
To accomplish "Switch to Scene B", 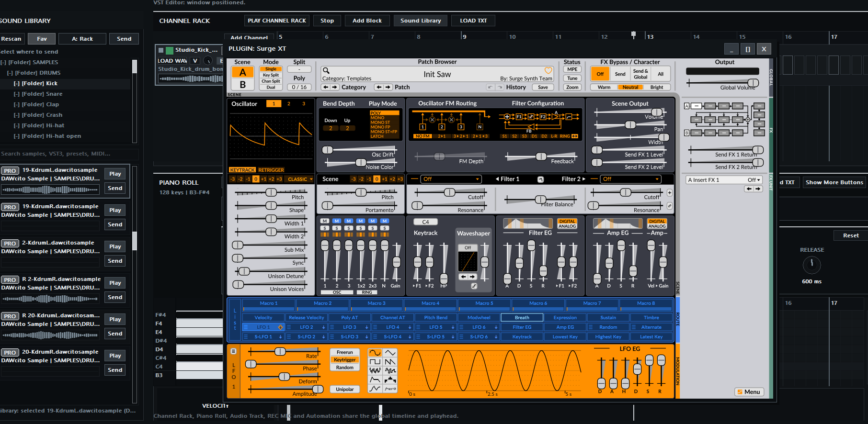I will click(x=243, y=85).
